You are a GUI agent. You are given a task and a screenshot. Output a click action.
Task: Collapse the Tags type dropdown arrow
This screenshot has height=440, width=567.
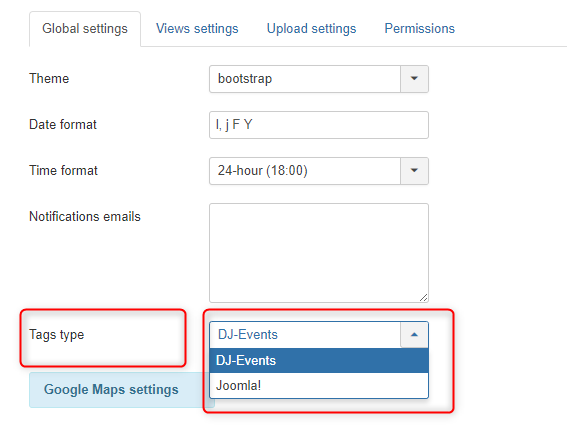click(x=414, y=335)
